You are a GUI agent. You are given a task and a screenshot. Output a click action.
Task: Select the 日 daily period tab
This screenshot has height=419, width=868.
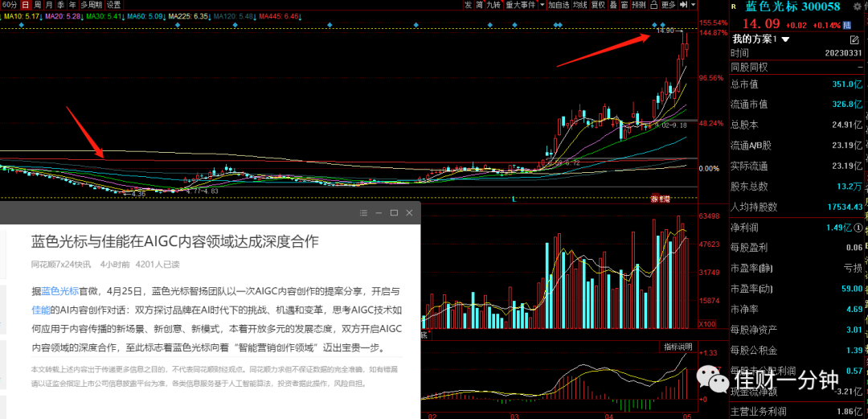[24, 5]
